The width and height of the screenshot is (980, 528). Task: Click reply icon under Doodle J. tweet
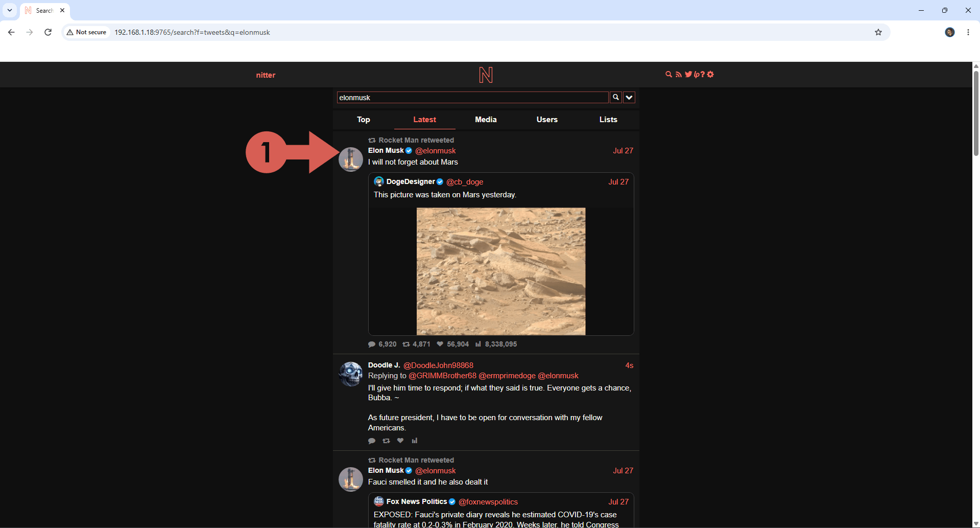click(x=372, y=441)
